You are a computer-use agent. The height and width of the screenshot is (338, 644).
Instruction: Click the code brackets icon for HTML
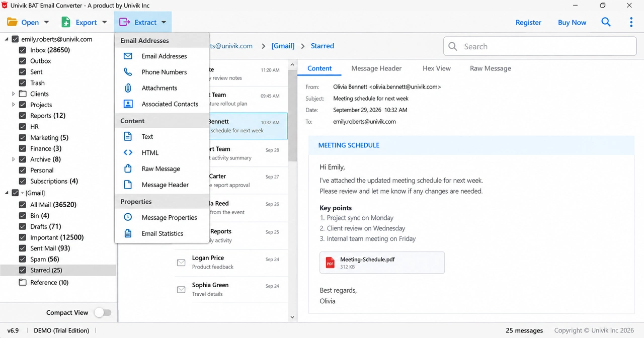[128, 152]
